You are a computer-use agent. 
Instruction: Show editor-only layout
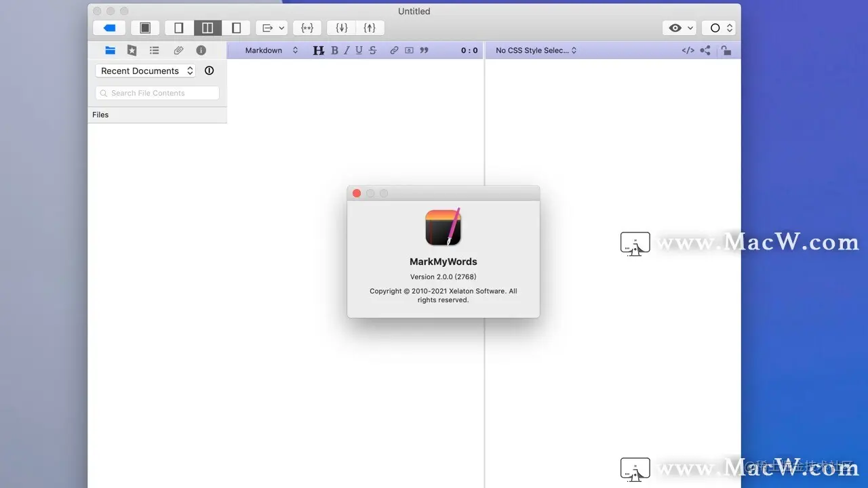tap(179, 28)
